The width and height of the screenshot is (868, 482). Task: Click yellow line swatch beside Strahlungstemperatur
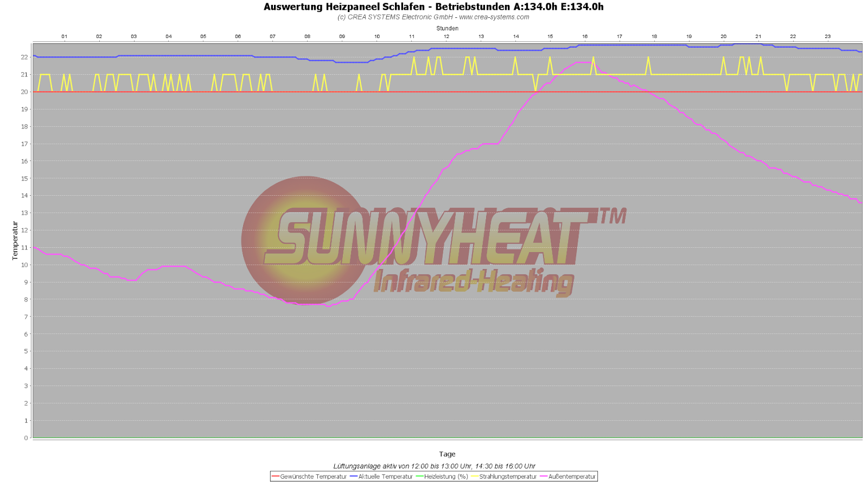coord(475,477)
